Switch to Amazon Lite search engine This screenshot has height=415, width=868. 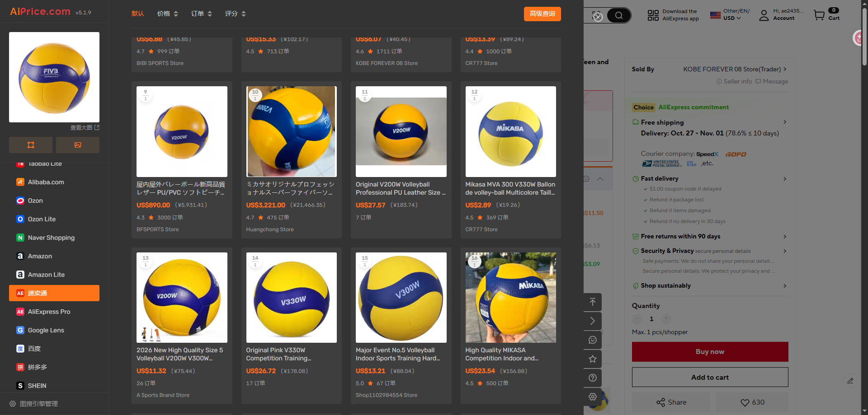point(54,275)
